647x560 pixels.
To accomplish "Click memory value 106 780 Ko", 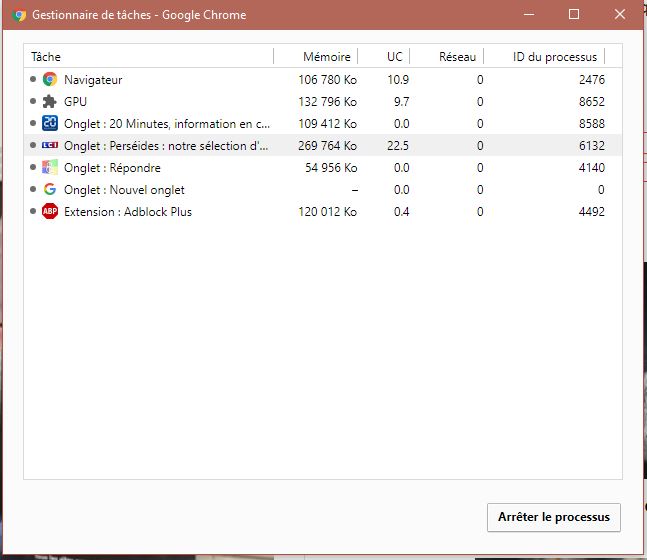I will coord(328,79).
